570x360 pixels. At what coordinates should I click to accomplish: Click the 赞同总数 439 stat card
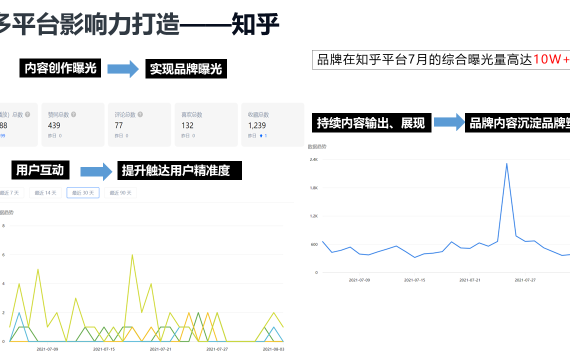pos(73,125)
